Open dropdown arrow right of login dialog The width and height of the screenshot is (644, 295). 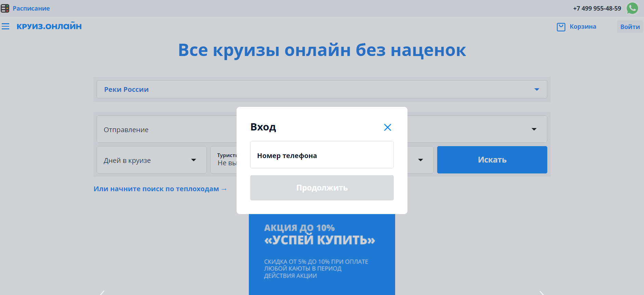(x=534, y=129)
